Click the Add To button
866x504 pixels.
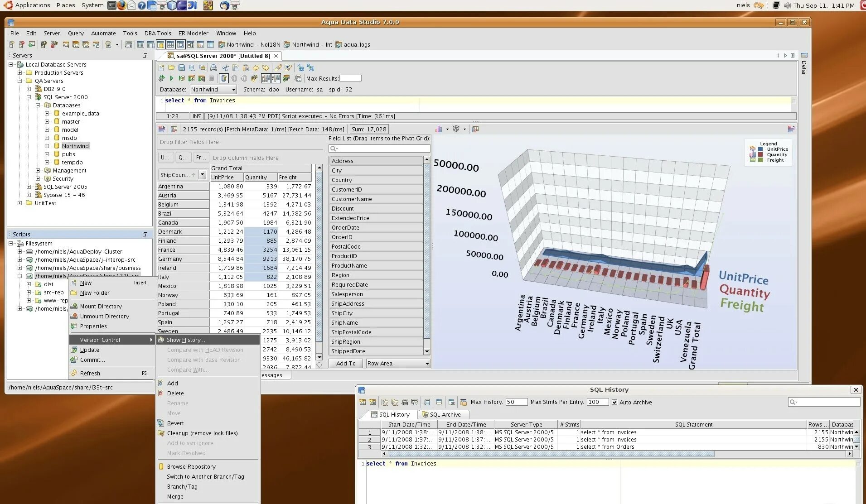tap(346, 363)
